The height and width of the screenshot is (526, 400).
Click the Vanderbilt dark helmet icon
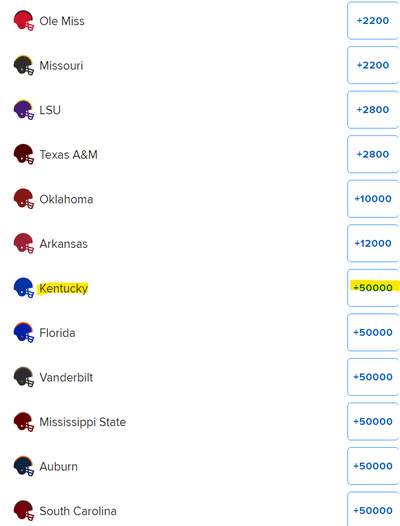23,377
